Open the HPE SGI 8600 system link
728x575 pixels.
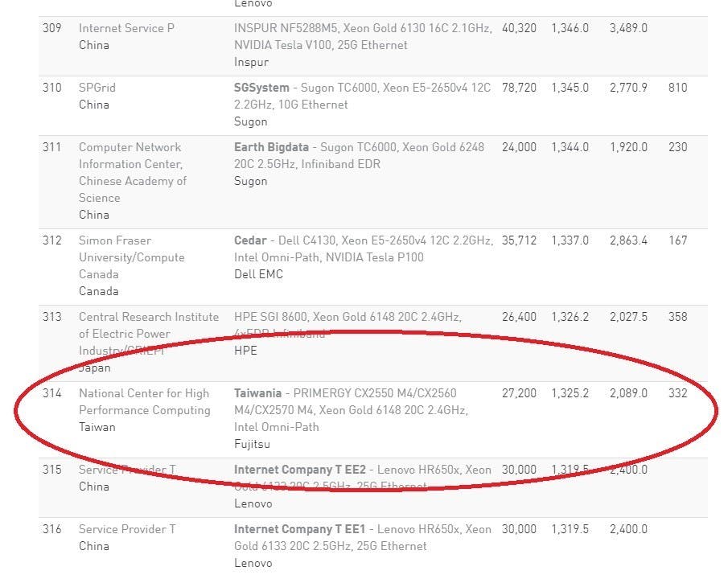pyautogui.click(x=348, y=325)
